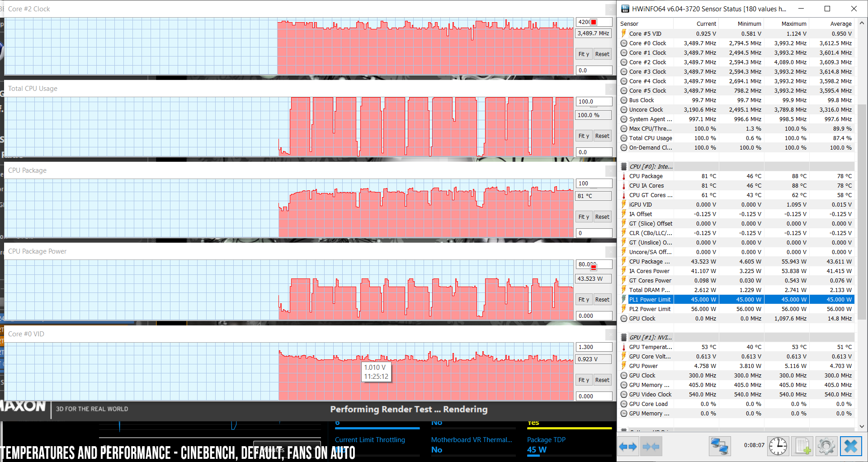Edit Total CPU Usage maximum 100.0 field
The image size is (868, 462).
tap(594, 102)
